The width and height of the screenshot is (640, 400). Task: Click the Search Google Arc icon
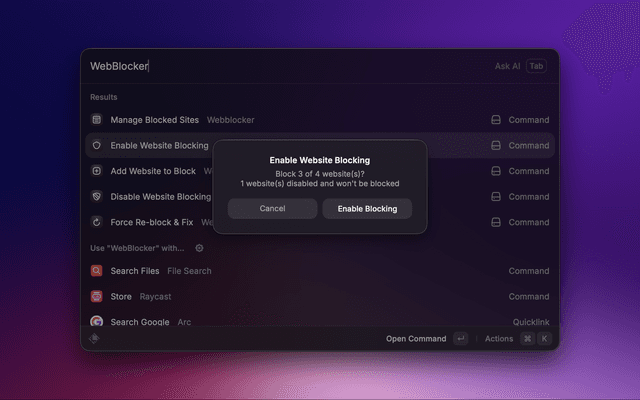pos(96,322)
